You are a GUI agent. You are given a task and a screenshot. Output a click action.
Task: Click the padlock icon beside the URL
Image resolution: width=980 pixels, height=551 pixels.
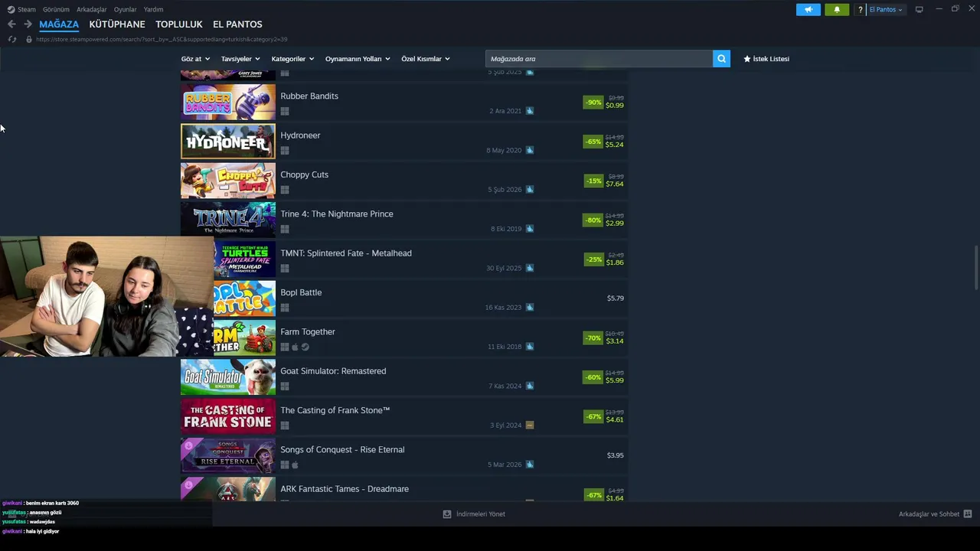pyautogui.click(x=29, y=39)
